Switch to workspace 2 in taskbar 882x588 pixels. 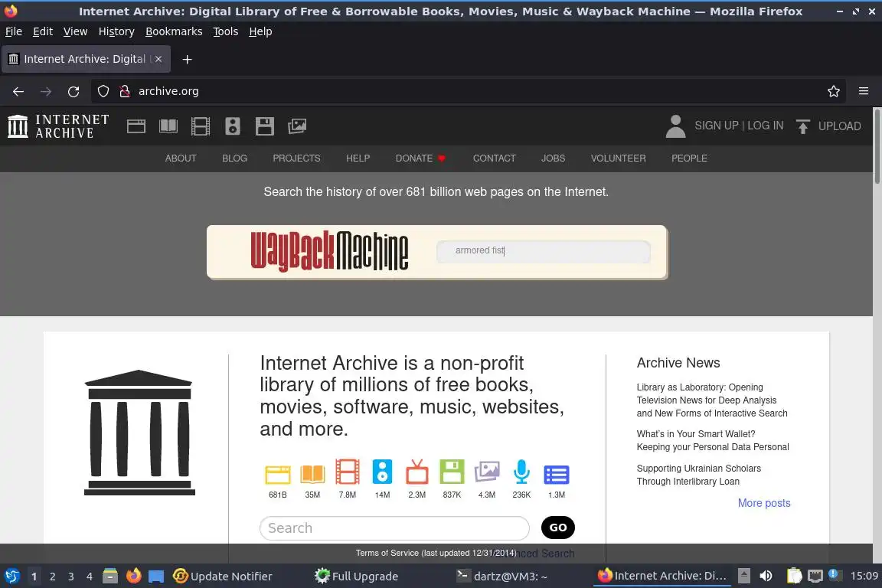click(53, 577)
